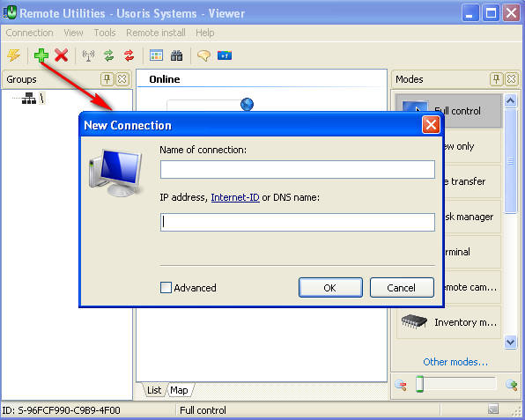Open the View menu
Screen dimensions: 525x420
73,33
